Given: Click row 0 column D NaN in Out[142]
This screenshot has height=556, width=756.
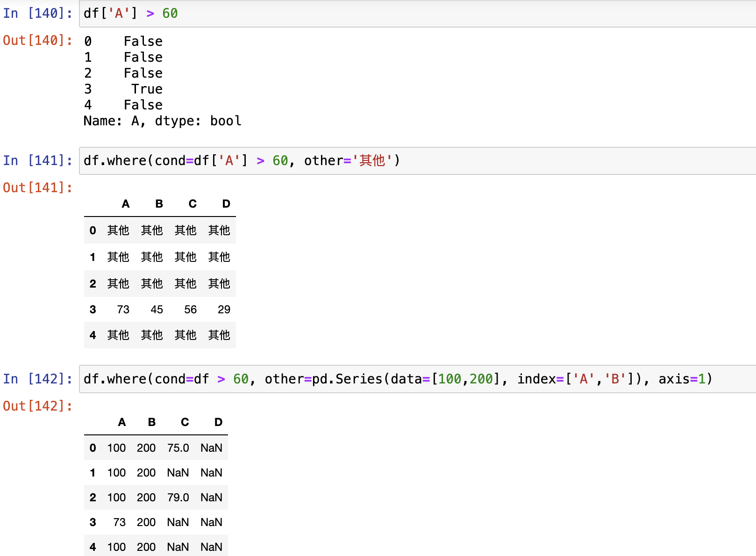Looking at the screenshot, I should click(x=212, y=448).
